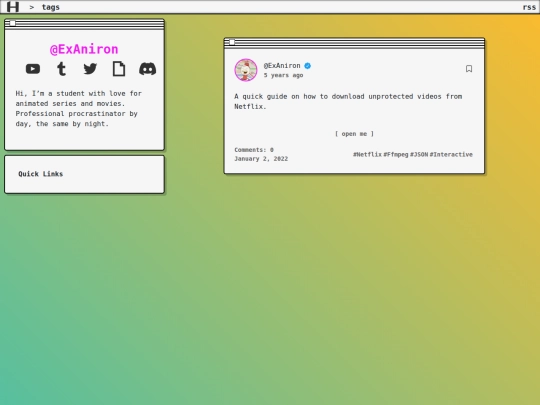Open the tags page in top bar
This screenshot has height=405, width=540.
[x=51, y=7]
